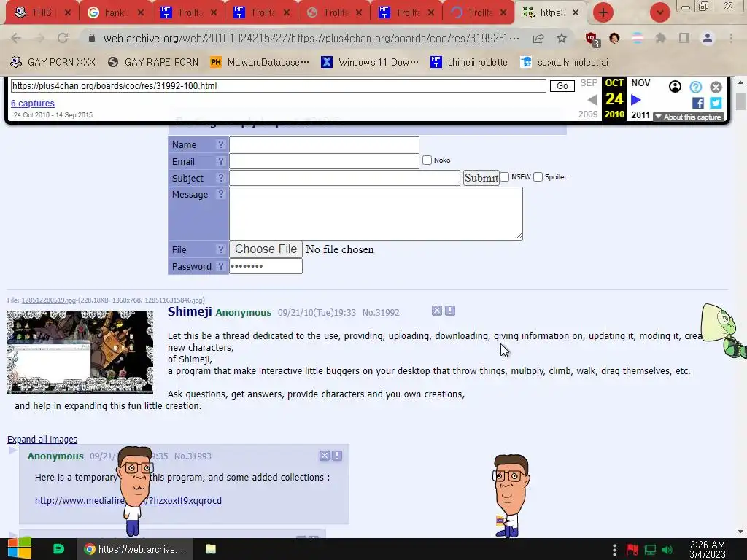Reload the page with the refresh icon

[63, 38]
